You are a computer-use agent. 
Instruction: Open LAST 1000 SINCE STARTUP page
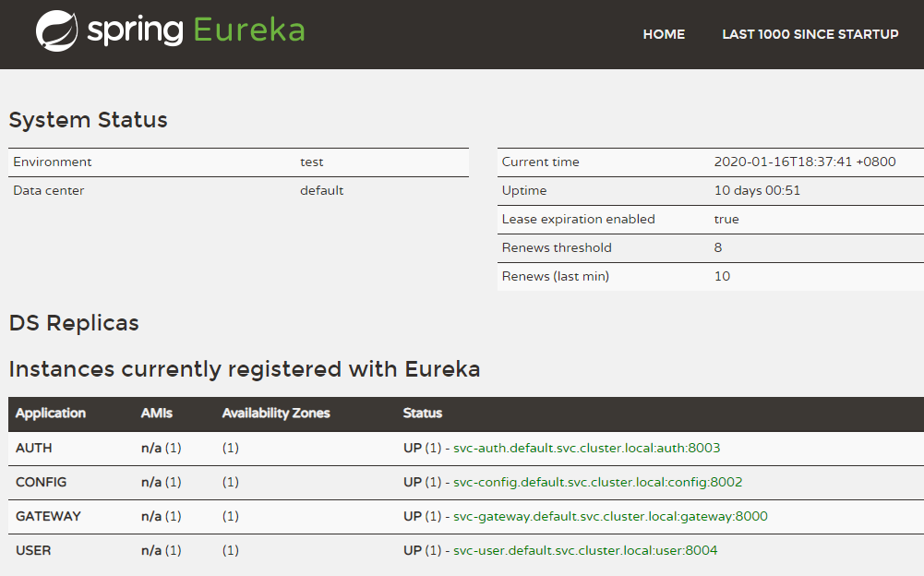(810, 34)
